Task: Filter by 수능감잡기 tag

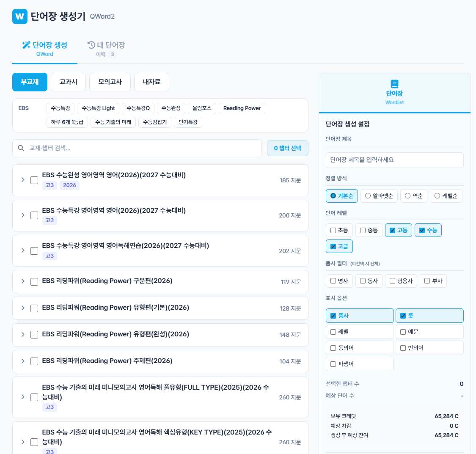Action: [x=155, y=122]
